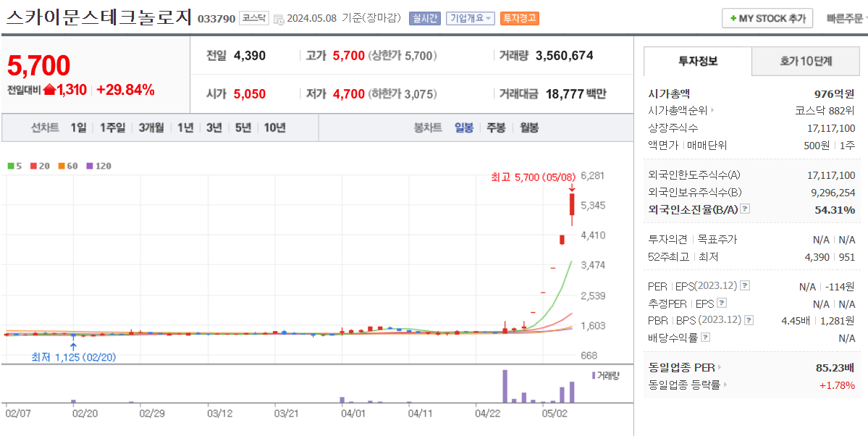Click the purple 거래량 volume legend
The height and width of the screenshot is (436, 868).
click(606, 376)
